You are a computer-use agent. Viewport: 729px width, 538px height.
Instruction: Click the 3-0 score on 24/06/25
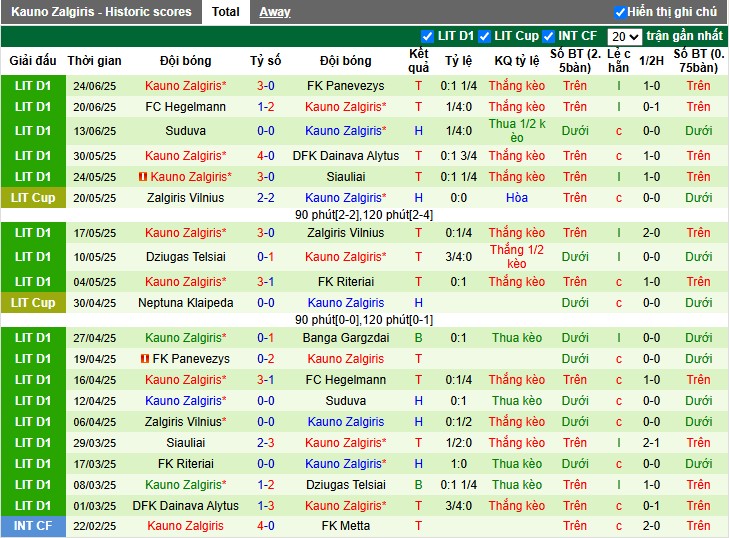(x=265, y=86)
